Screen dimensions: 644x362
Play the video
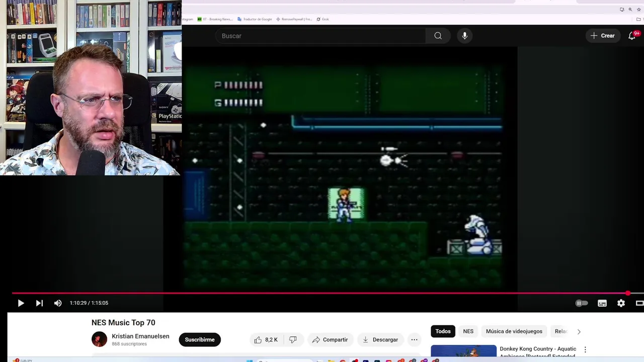point(21,303)
